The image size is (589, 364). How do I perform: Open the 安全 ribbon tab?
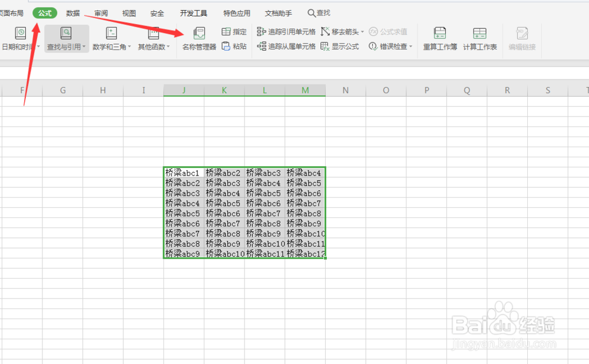tap(157, 13)
